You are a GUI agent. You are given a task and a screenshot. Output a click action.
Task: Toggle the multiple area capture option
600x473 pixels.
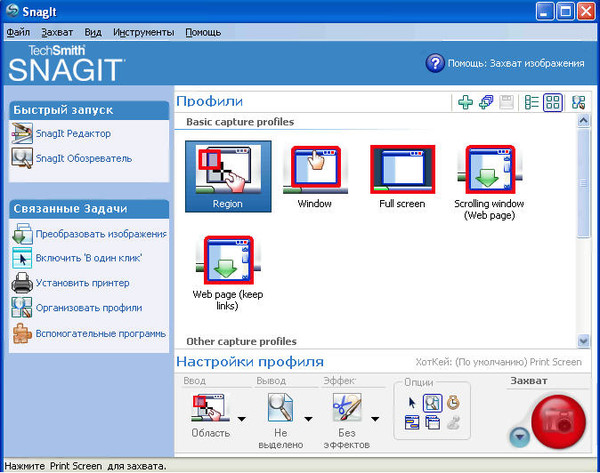(432, 423)
